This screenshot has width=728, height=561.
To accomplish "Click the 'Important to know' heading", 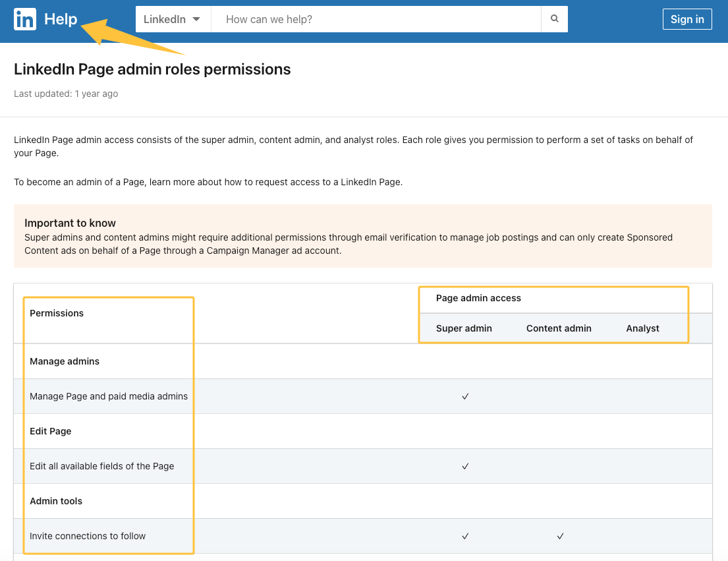I will 70,223.
